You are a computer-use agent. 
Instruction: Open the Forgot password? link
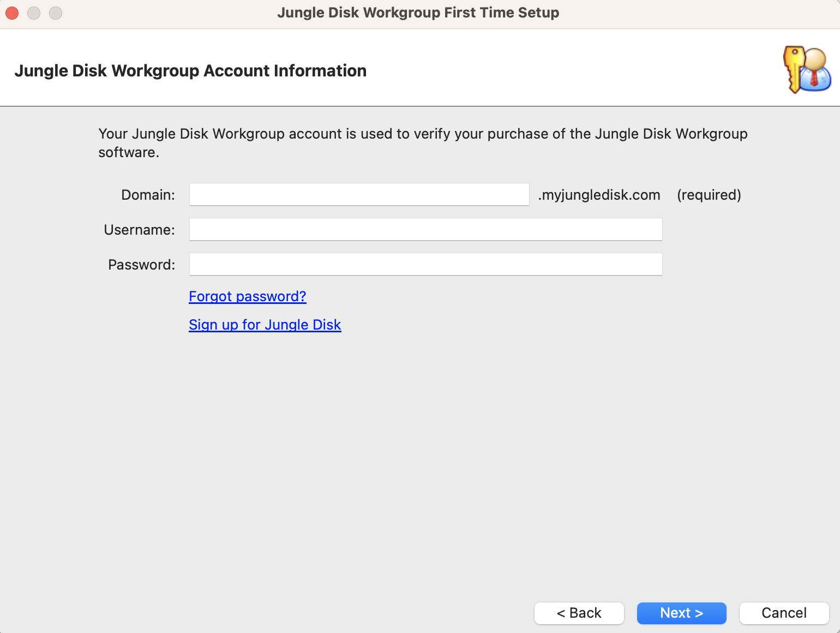(x=248, y=296)
